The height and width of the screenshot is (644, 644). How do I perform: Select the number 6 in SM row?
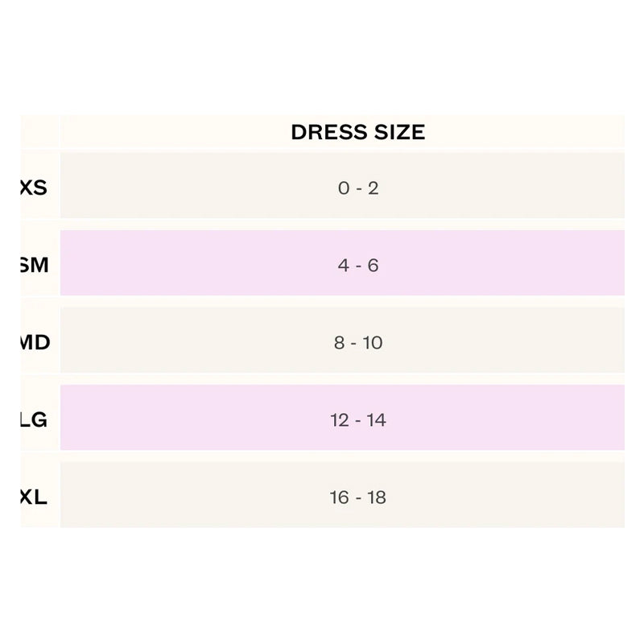click(373, 266)
